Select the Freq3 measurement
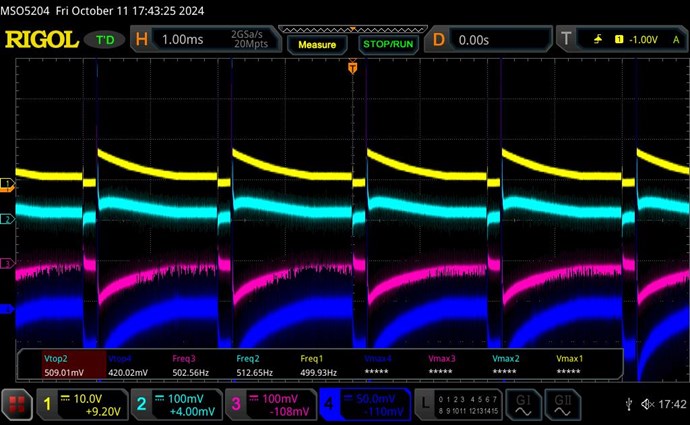This screenshot has height=425, width=690. (190, 365)
